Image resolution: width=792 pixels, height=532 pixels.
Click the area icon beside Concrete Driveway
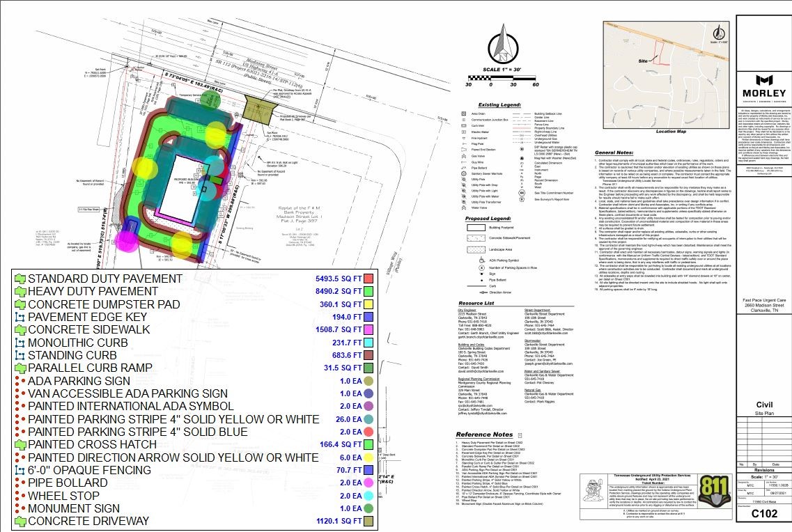[20, 521]
